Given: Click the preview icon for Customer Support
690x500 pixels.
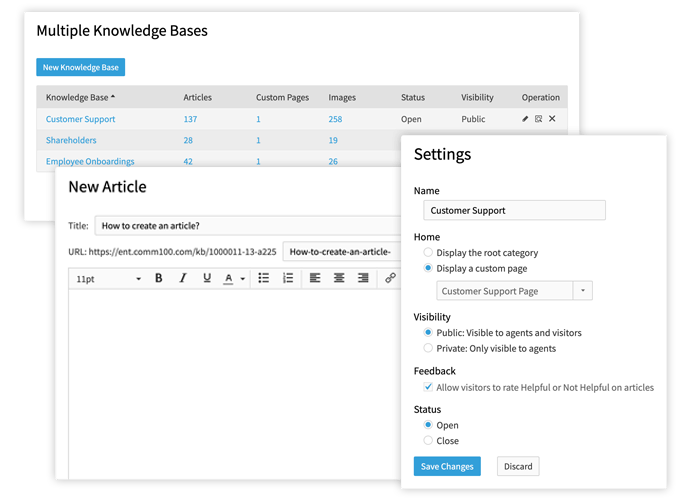Looking at the screenshot, I should 538,119.
